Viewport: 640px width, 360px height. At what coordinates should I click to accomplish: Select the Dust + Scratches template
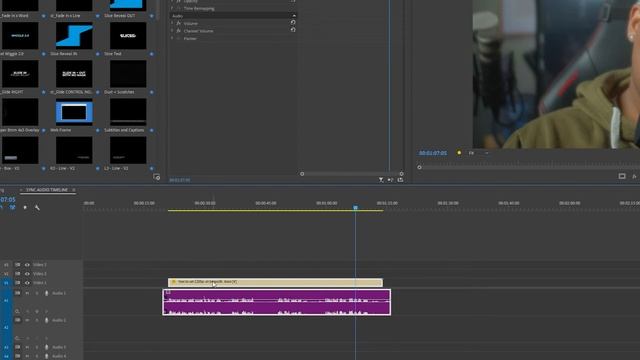[x=128, y=74]
